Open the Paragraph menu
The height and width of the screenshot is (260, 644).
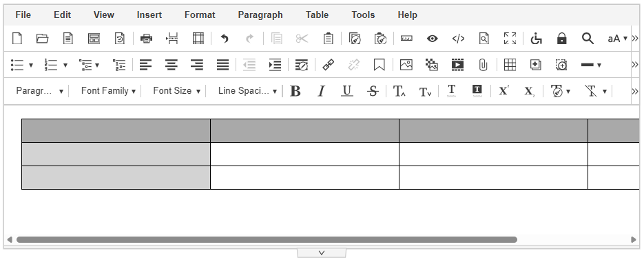[260, 14]
